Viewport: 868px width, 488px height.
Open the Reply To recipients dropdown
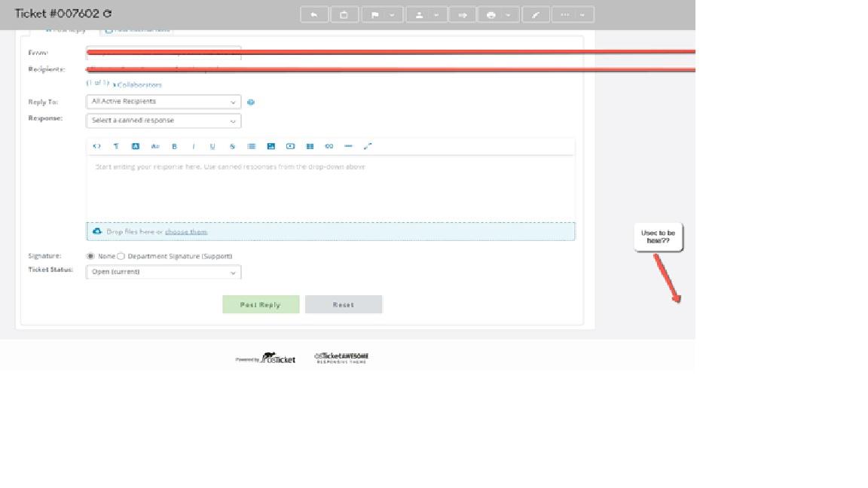coord(164,102)
